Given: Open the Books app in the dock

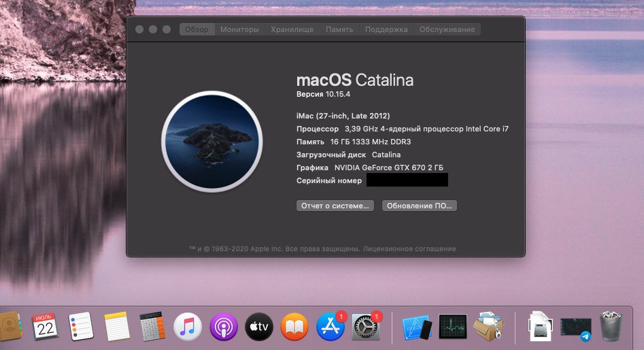Looking at the screenshot, I should click(294, 327).
